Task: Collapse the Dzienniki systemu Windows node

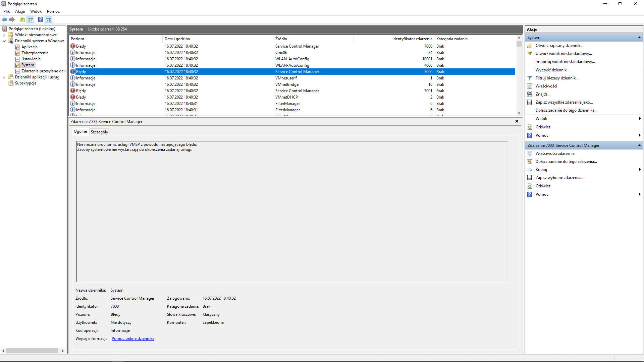Action: point(4,41)
